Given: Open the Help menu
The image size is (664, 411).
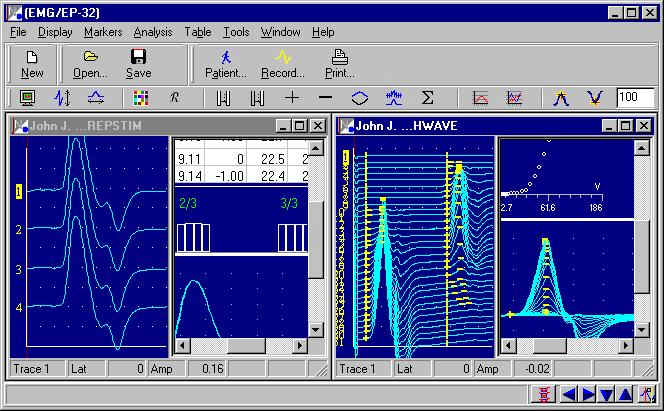Looking at the screenshot, I should point(323,32).
